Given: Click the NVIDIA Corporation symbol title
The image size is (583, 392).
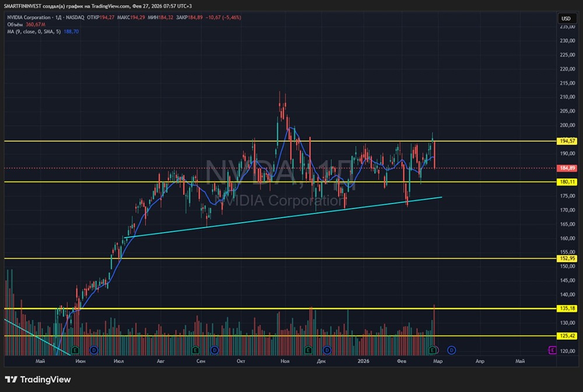Looking at the screenshot, I should [29, 17].
